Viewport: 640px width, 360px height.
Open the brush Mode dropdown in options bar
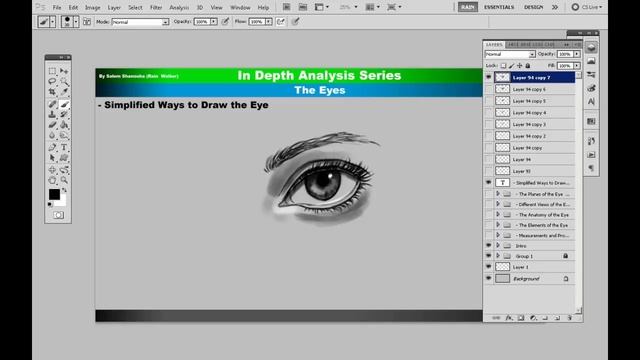140,22
